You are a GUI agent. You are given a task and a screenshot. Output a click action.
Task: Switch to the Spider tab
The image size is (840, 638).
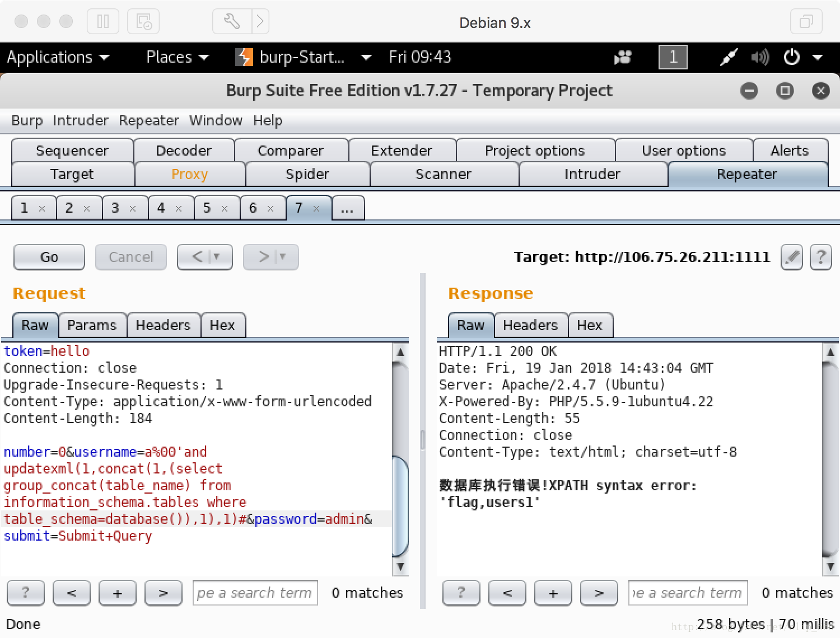[307, 174]
